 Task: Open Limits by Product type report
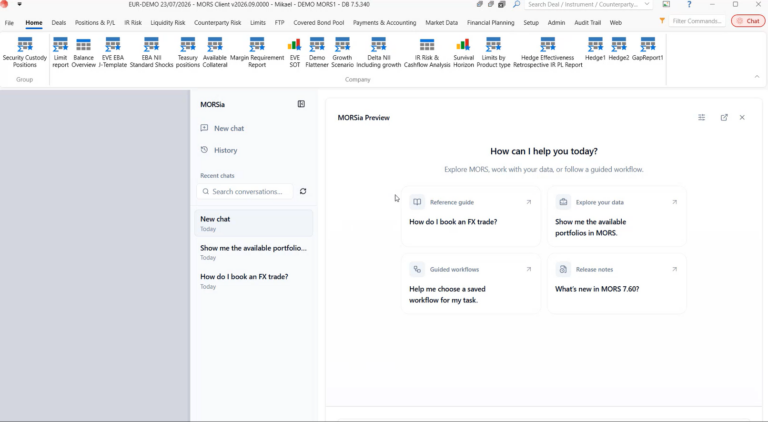pyautogui.click(x=493, y=52)
